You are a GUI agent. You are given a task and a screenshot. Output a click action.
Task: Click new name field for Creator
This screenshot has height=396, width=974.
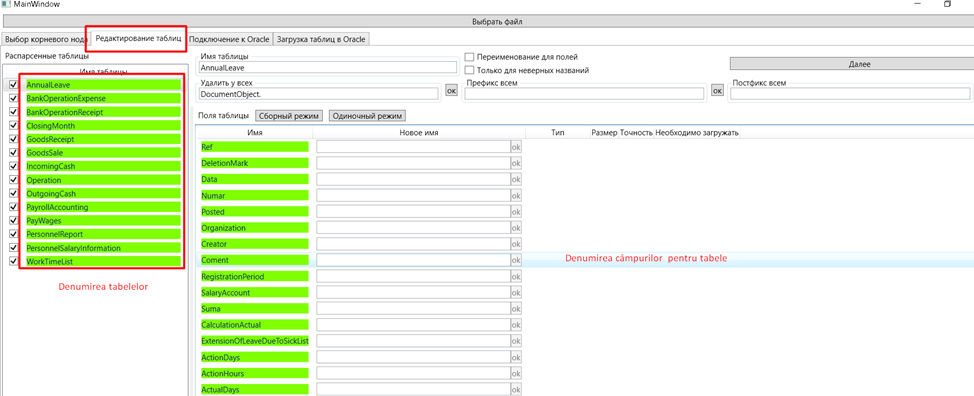click(x=413, y=244)
